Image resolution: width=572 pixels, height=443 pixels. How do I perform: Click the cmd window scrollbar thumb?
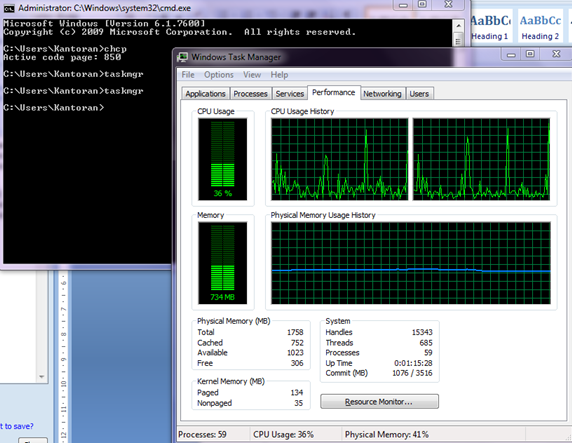coord(458,39)
